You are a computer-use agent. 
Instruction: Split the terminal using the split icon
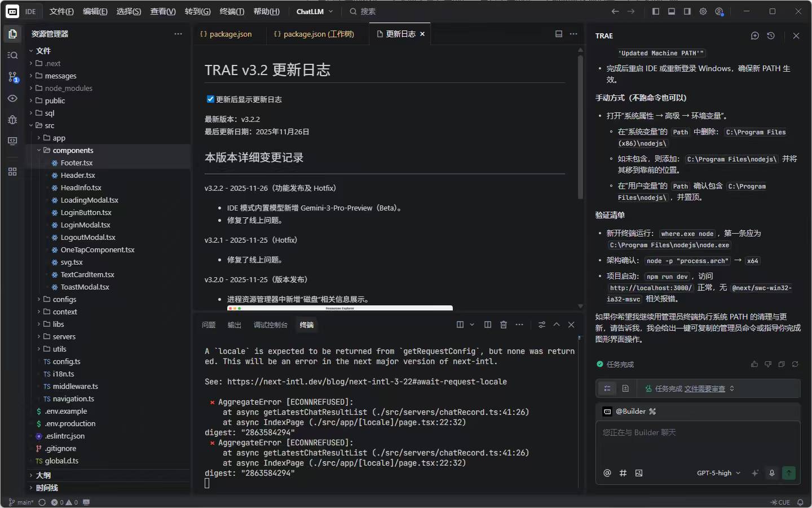pyautogui.click(x=488, y=325)
